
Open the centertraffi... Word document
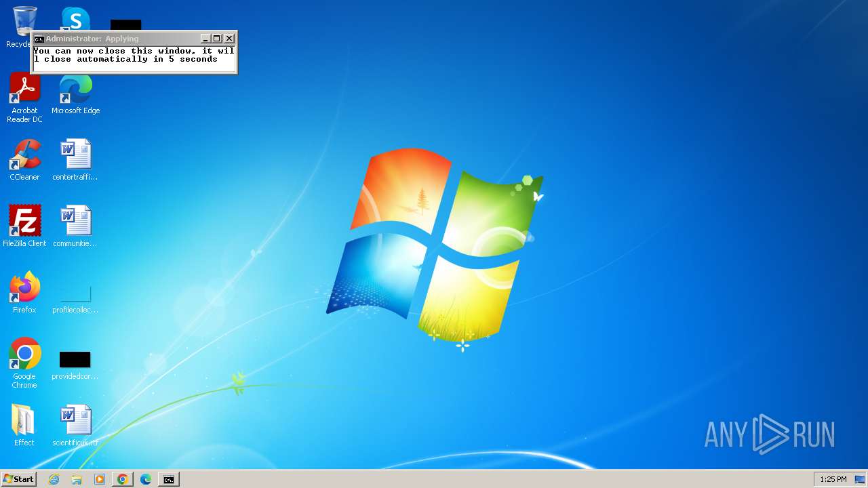[x=75, y=160]
